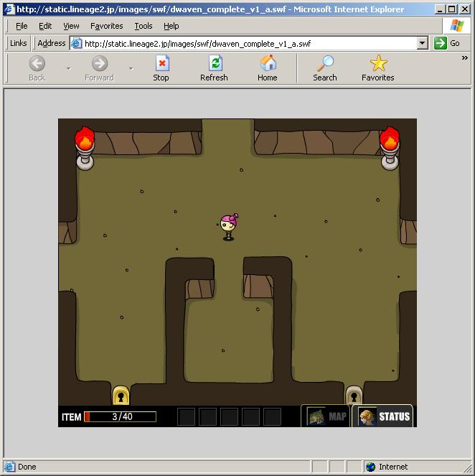Open the File menu
The height and width of the screenshot is (476, 475).
point(22,26)
